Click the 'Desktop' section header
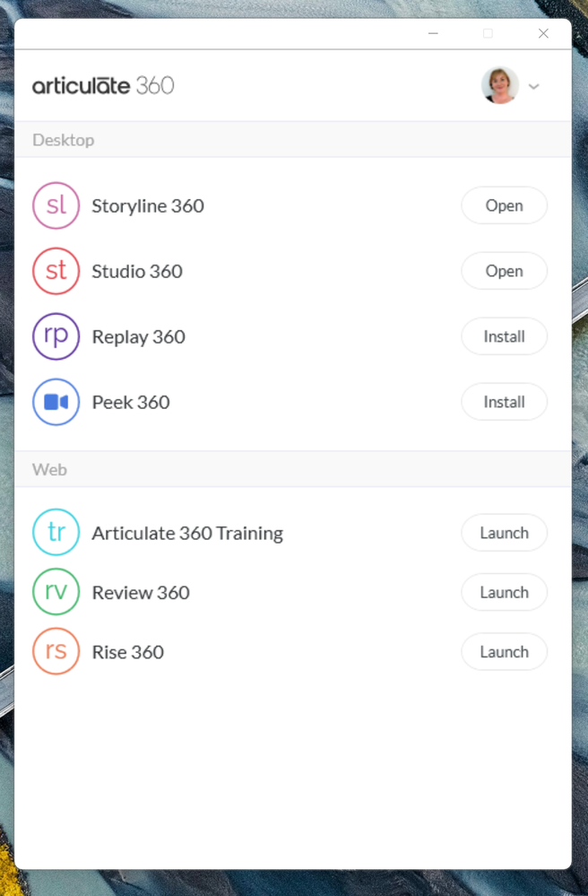The image size is (588, 896). click(x=293, y=140)
